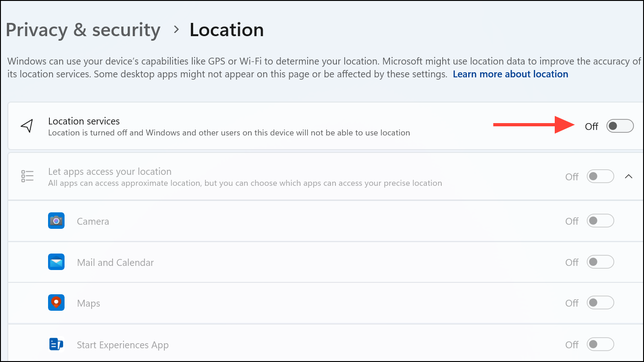Select the Location breadcrumb heading

pos(226,29)
